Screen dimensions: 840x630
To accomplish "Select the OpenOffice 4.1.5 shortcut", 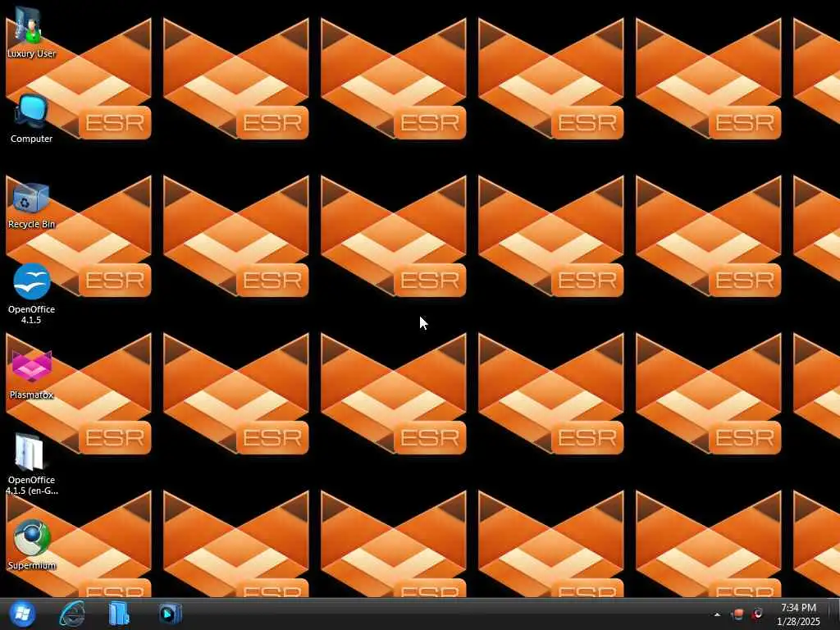I will pyautogui.click(x=31, y=294).
